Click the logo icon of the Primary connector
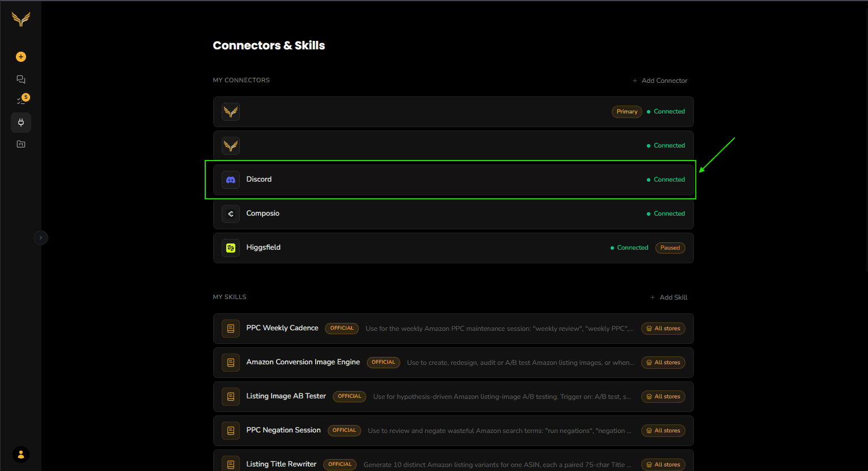Screen dimensions: 868x471 click(231, 112)
